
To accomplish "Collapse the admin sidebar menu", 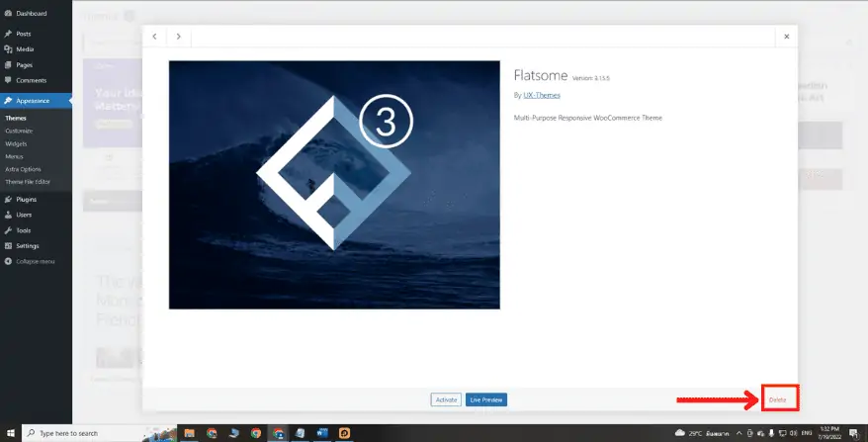I will [36, 261].
